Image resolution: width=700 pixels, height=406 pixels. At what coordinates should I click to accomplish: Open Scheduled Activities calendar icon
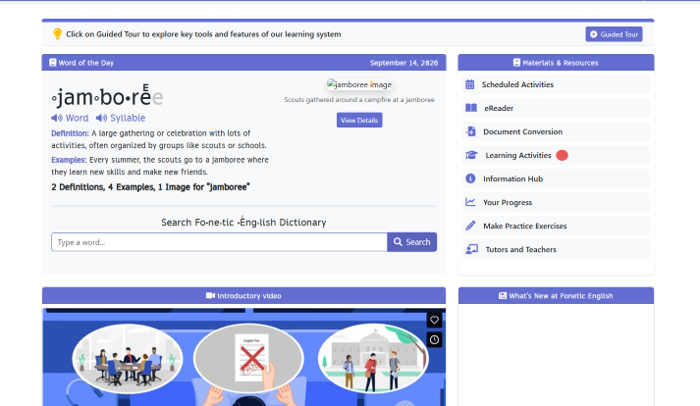(x=470, y=84)
